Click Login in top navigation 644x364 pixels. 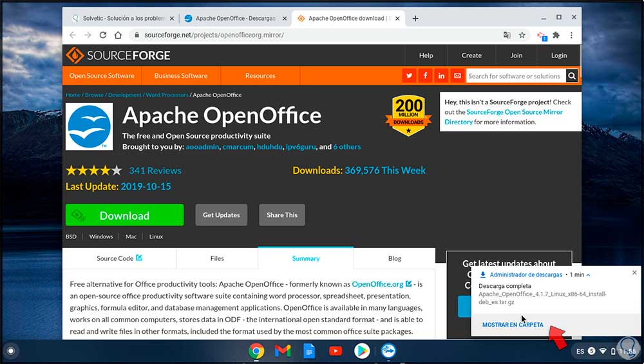[x=558, y=55]
